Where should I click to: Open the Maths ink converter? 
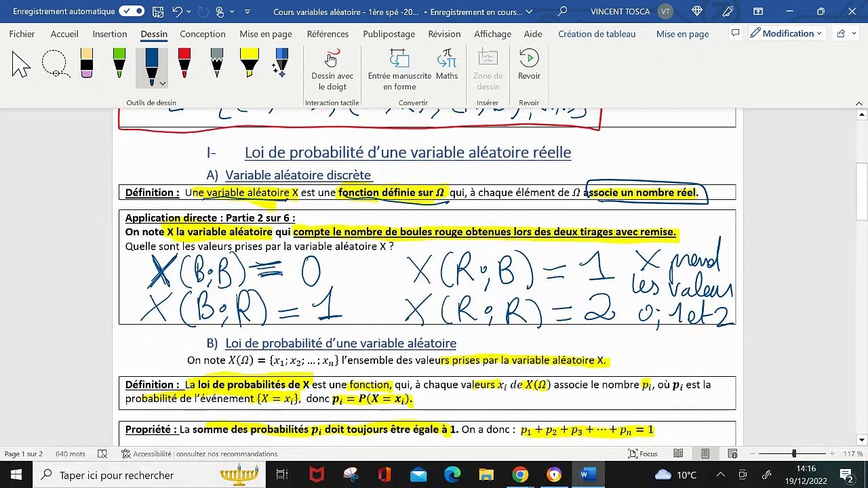pos(447,65)
